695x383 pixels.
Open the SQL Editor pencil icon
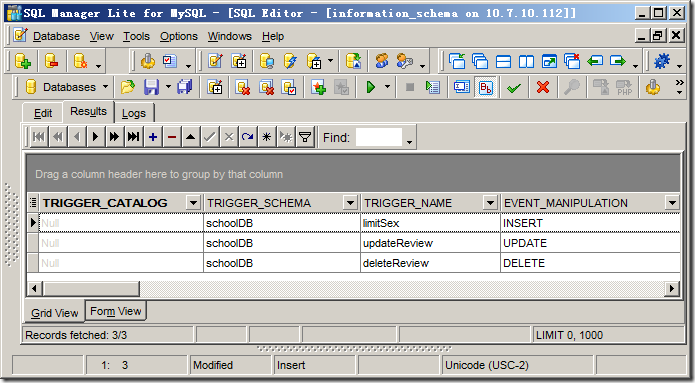215,61
